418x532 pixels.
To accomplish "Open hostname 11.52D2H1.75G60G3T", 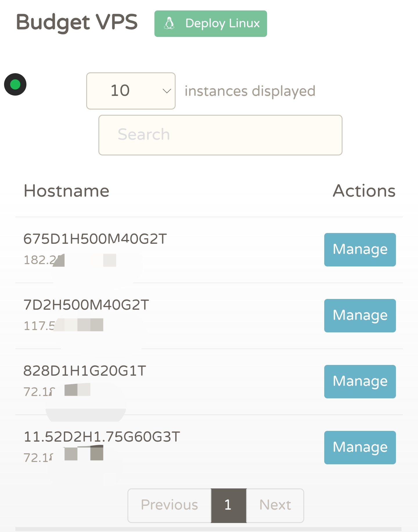I will [x=102, y=437].
